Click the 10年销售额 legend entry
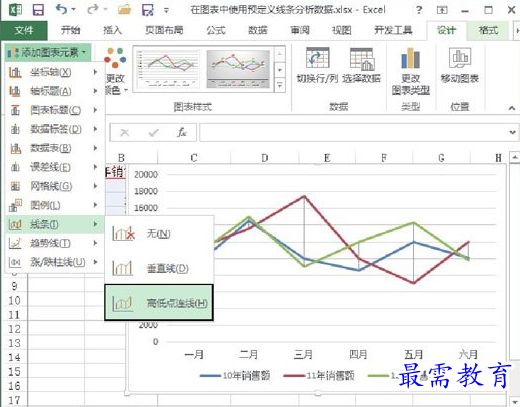Viewport: 520px width, 407px height. pos(235,376)
